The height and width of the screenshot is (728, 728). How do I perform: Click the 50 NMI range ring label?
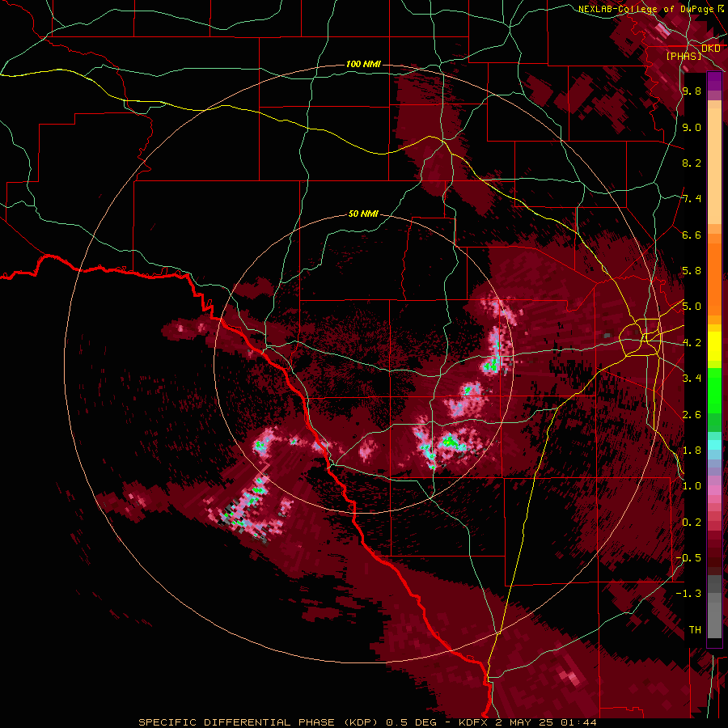[x=363, y=214]
